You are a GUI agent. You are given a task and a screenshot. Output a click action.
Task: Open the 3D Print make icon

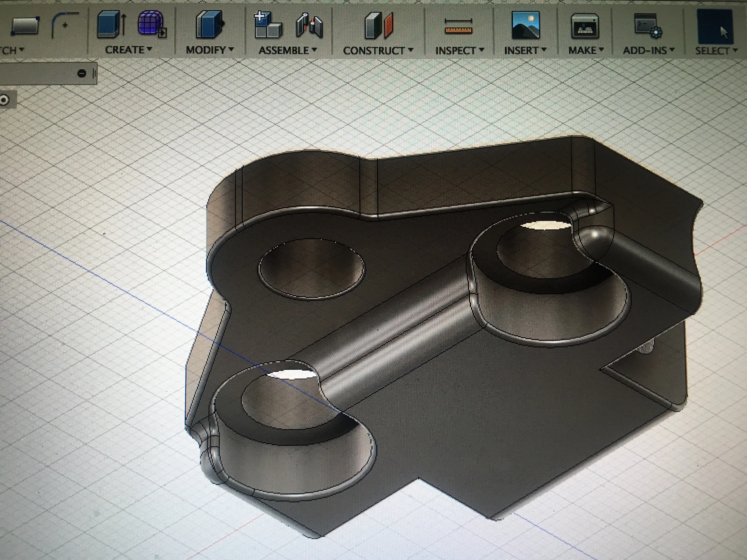(x=585, y=26)
